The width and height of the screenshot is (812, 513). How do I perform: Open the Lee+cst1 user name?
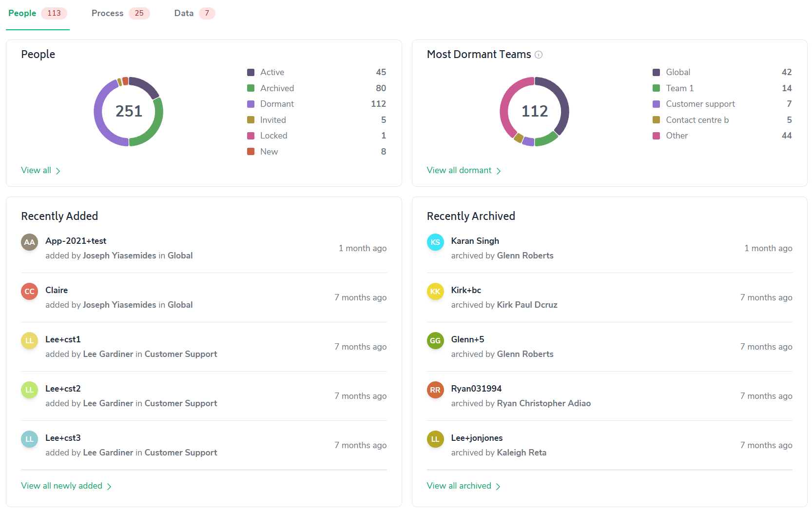pos(63,339)
